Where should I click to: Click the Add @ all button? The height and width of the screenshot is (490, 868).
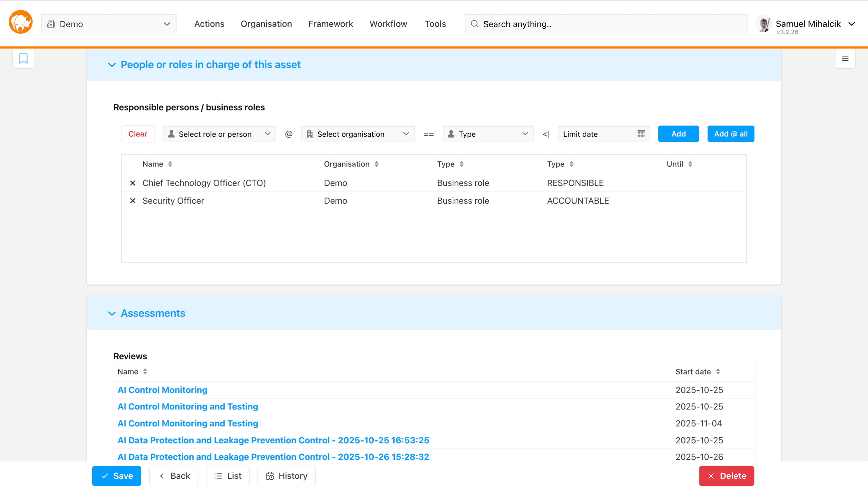[730, 134]
